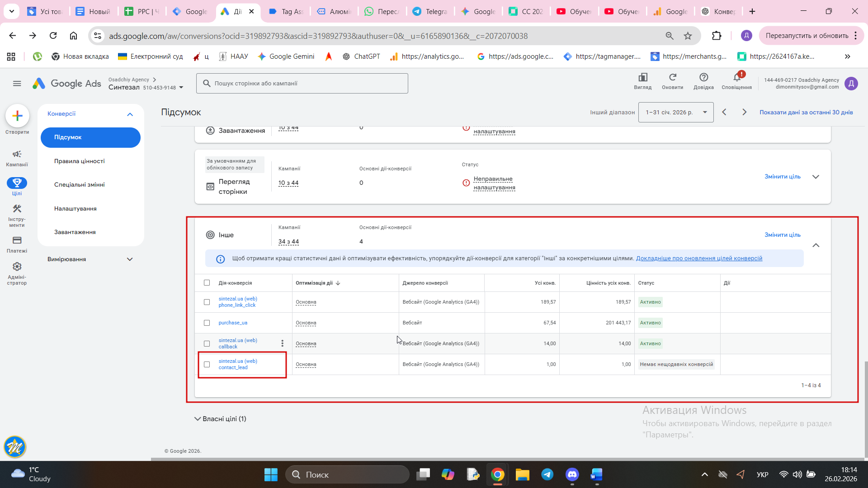This screenshot has height=488, width=868.
Task: Click the Create plus button
Action: [x=17, y=116]
